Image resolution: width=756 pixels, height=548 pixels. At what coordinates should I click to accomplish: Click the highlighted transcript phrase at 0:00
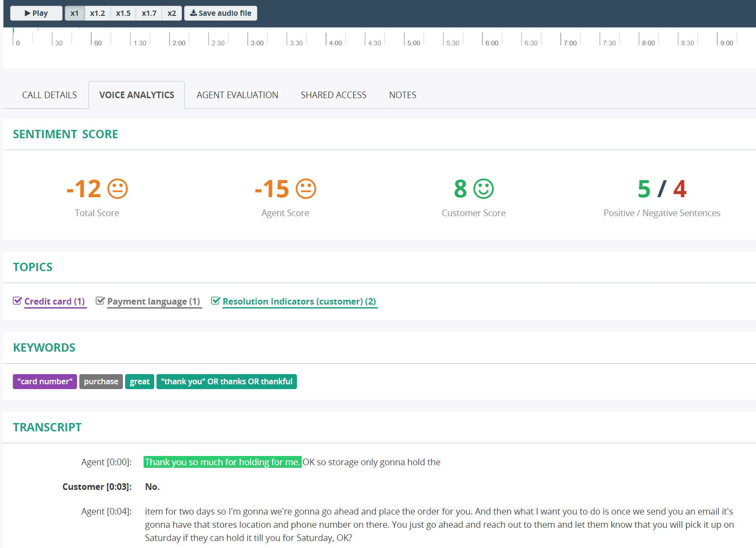pos(222,462)
